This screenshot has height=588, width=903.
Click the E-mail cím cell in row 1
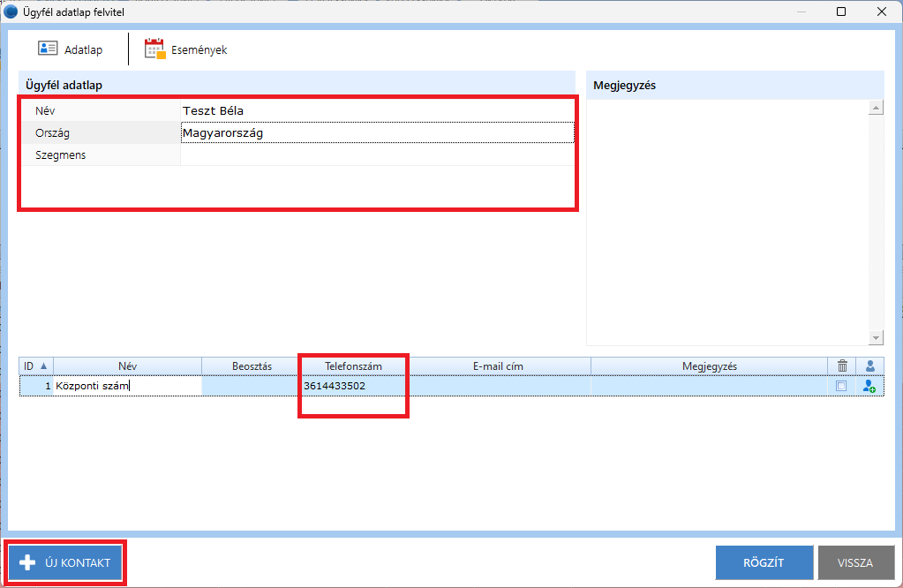point(499,386)
